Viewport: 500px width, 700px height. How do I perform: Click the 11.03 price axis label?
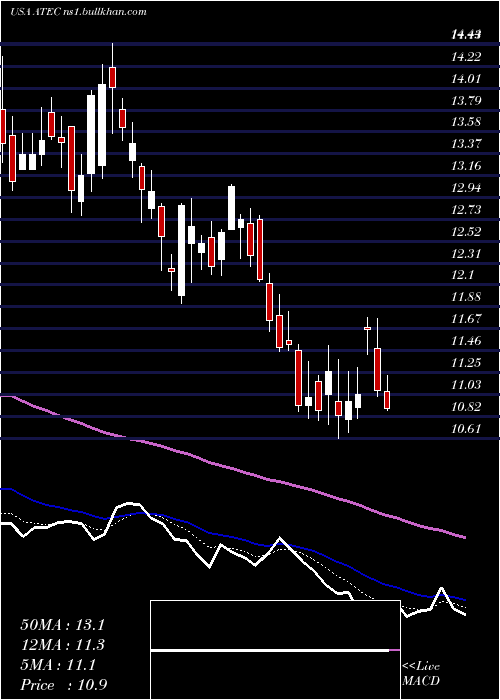point(466,385)
